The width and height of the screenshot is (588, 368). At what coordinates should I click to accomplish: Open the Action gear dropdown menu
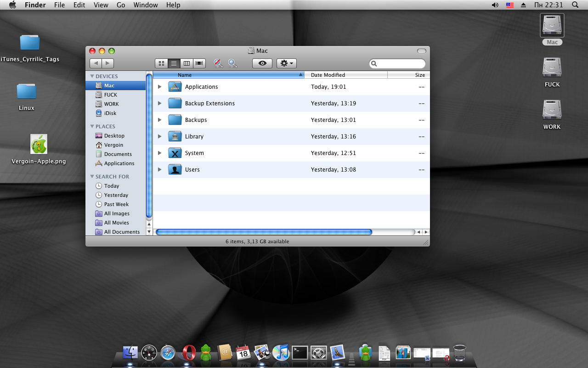pyautogui.click(x=287, y=63)
